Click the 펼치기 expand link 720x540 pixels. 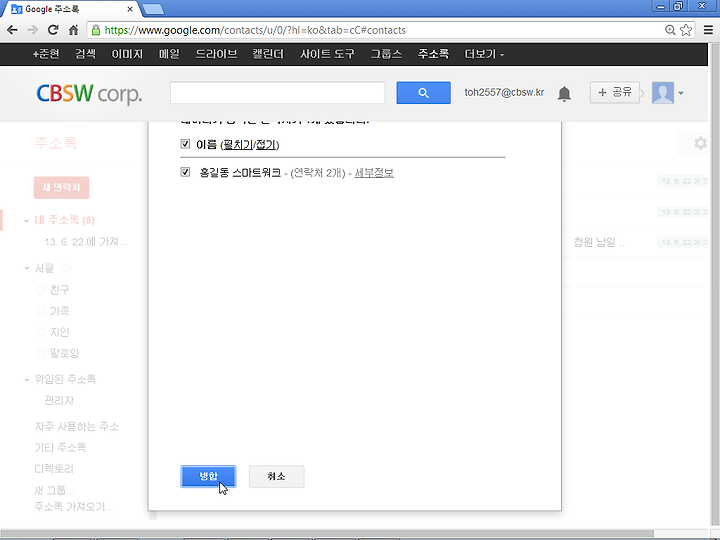click(x=237, y=145)
